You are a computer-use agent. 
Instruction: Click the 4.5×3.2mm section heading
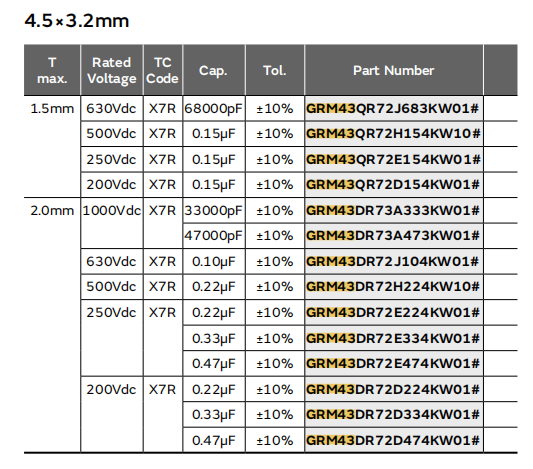[x=77, y=21]
